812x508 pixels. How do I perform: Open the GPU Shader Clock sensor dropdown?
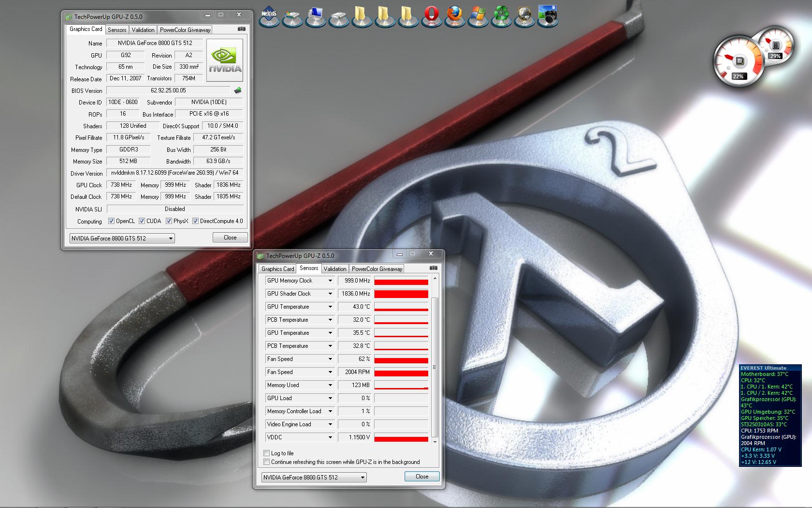[330, 294]
